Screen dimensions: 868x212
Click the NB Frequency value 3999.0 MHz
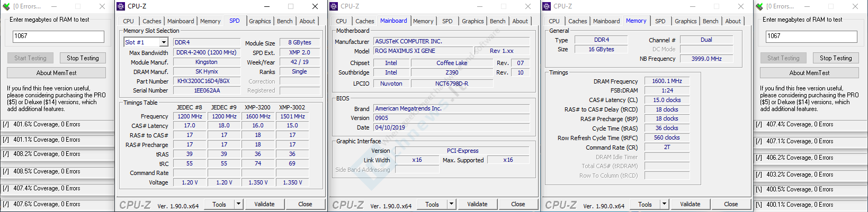[x=706, y=59]
